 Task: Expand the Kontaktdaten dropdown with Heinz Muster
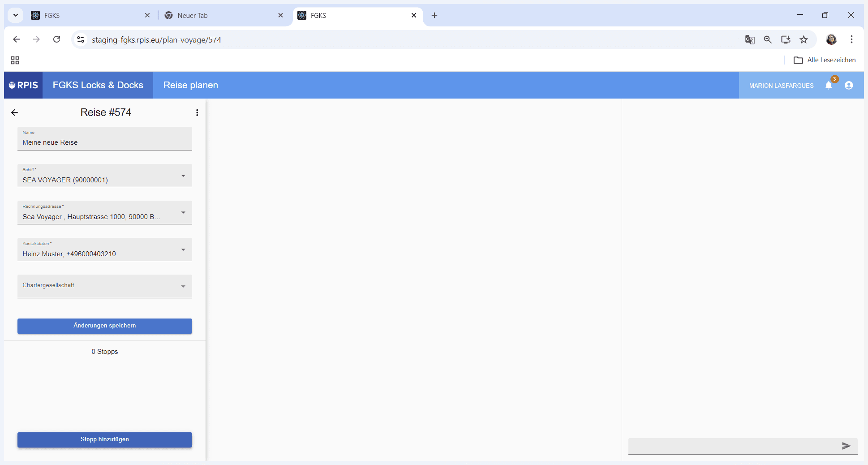pyautogui.click(x=105, y=250)
